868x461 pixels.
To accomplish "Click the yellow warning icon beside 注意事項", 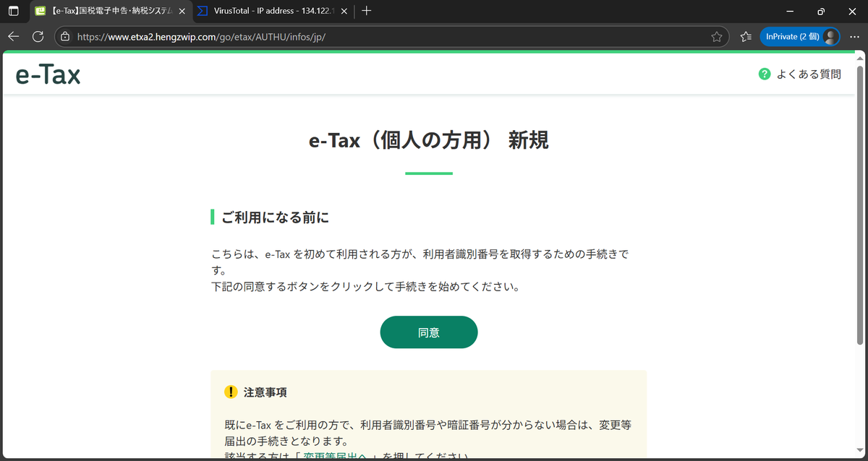I will [x=231, y=392].
